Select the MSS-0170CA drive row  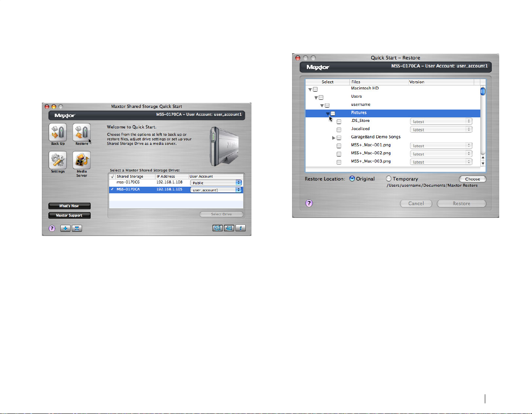pyautogui.click(x=176, y=190)
